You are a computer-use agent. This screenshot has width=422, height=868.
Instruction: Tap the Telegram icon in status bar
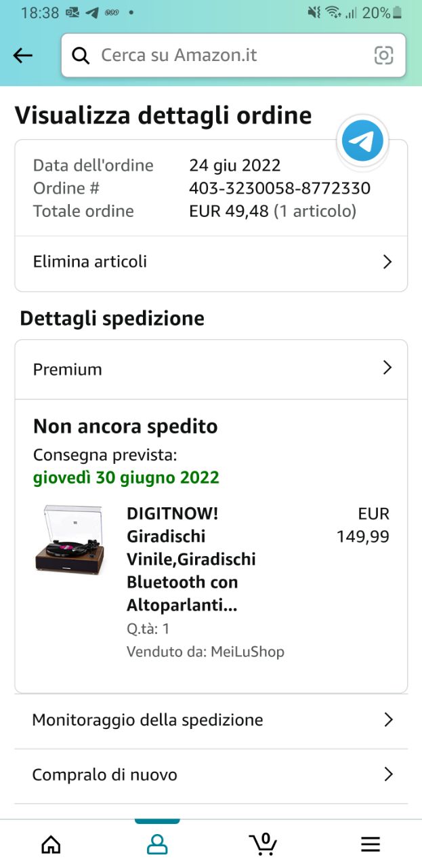click(92, 12)
